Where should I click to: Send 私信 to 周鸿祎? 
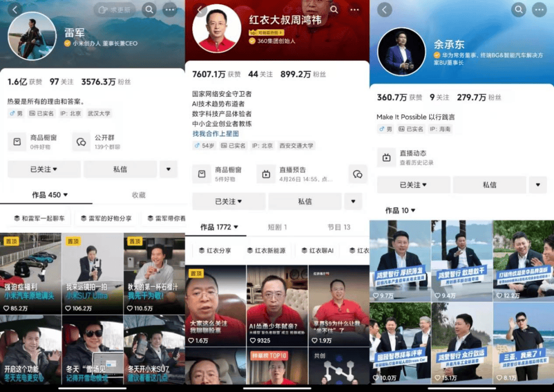tap(305, 201)
